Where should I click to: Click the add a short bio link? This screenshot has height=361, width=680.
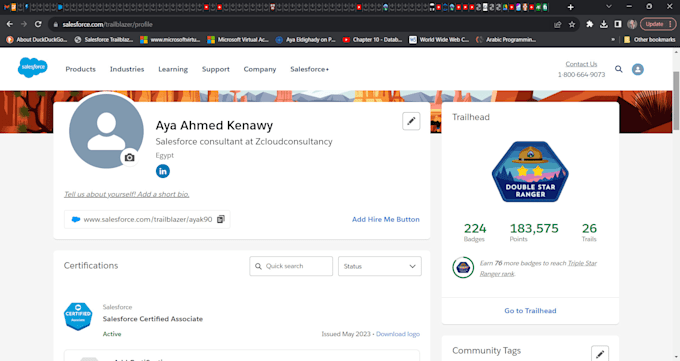coord(127,194)
